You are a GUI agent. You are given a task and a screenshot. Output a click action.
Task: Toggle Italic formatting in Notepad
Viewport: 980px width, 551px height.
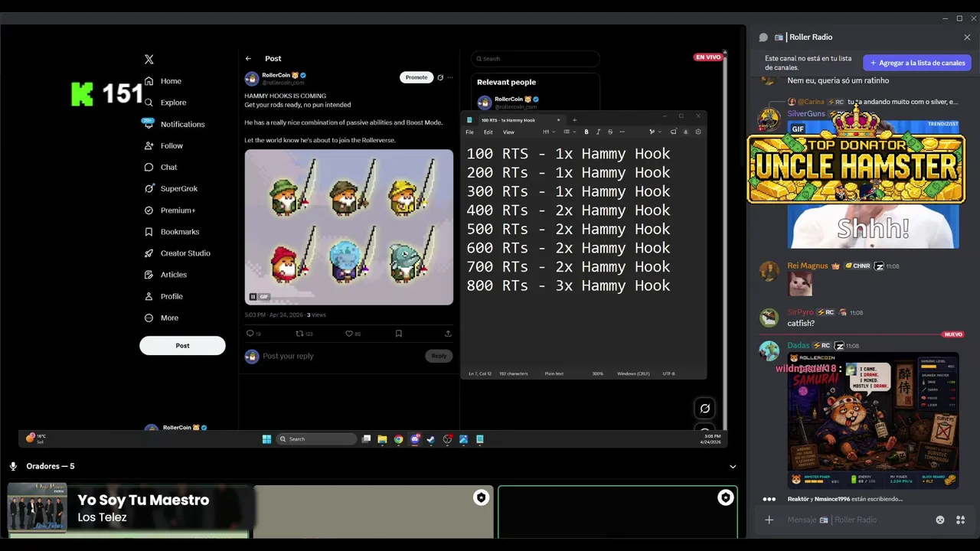[x=598, y=132]
